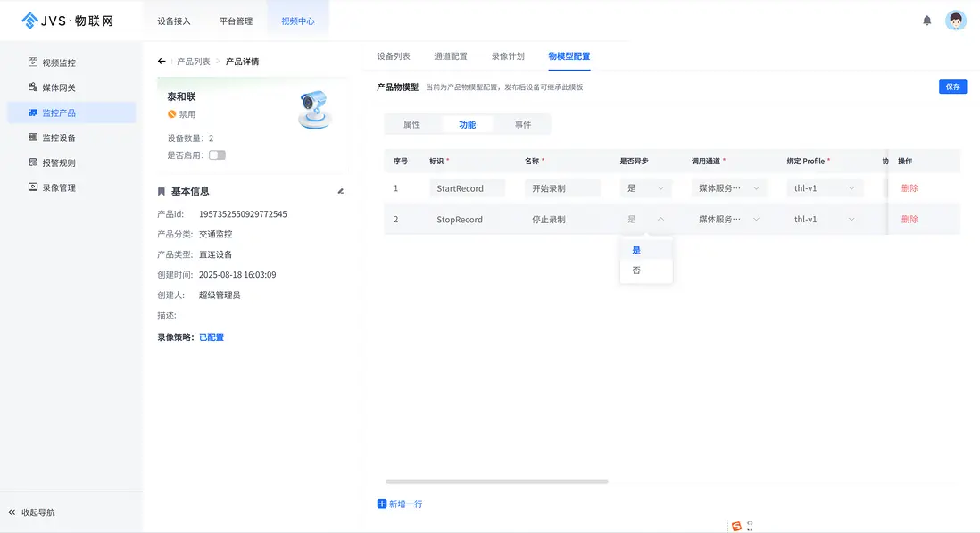
Task: Click 新增一行 to add a row
Action: coord(400,503)
